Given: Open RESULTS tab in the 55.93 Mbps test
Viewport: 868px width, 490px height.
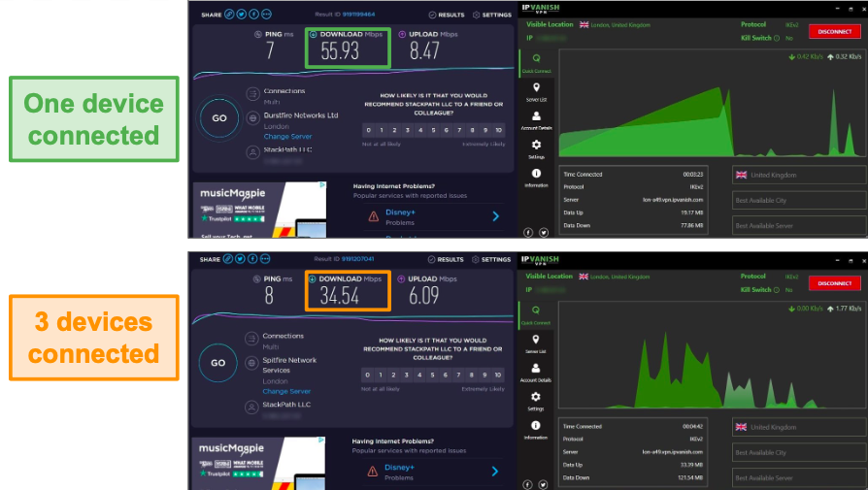Looking at the screenshot, I should point(447,15).
